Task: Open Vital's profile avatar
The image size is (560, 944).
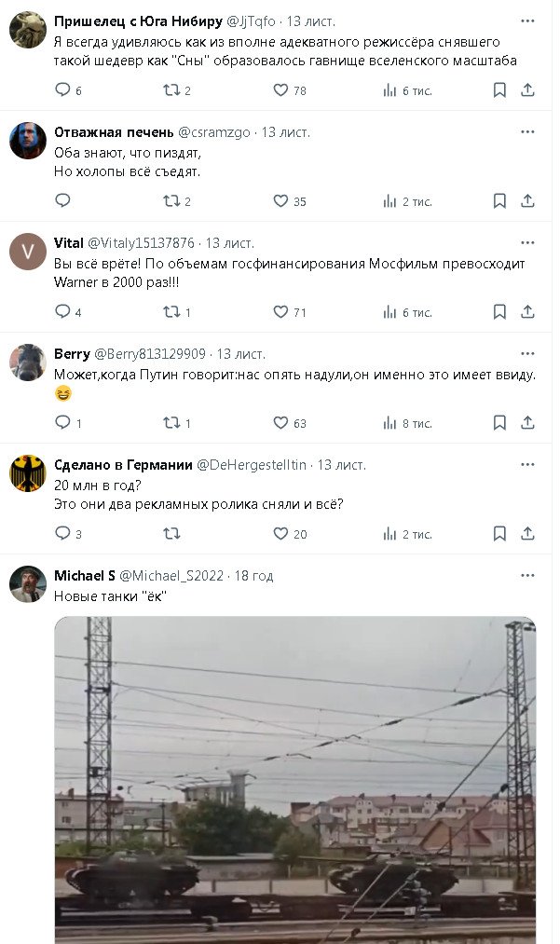Action: (x=28, y=252)
